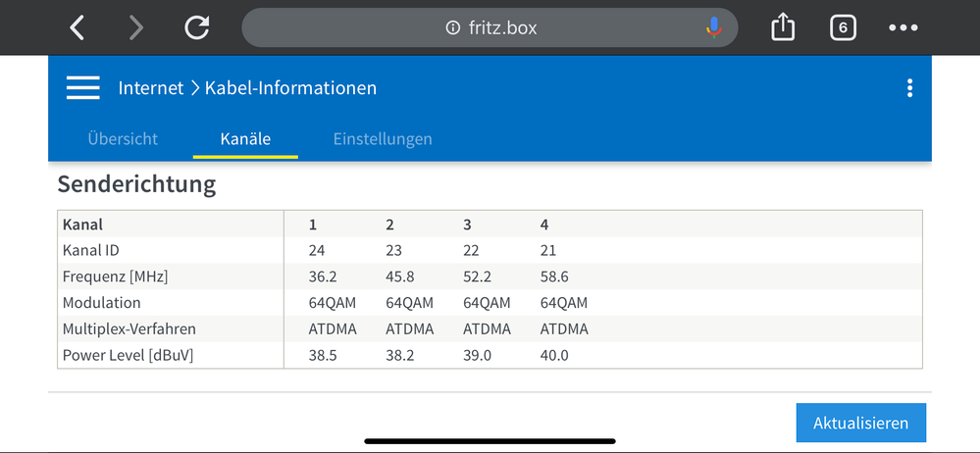Reload the page with the refresh icon
The height and width of the screenshot is (453, 980).
pyautogui.click(x=197, y=27)
